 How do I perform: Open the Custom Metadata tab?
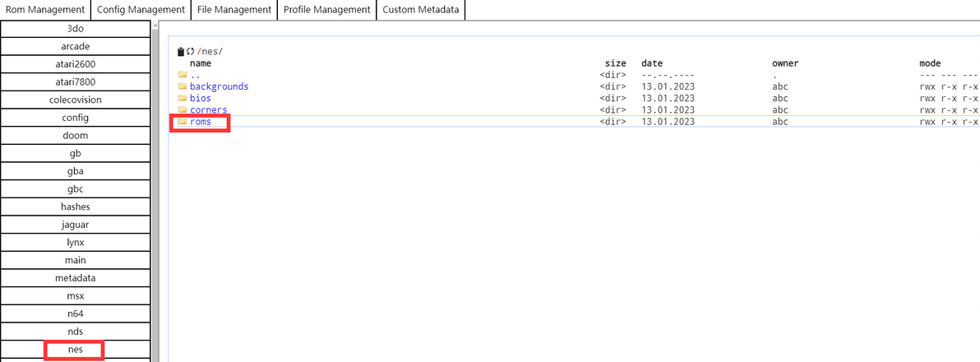(x=422, y=10)
